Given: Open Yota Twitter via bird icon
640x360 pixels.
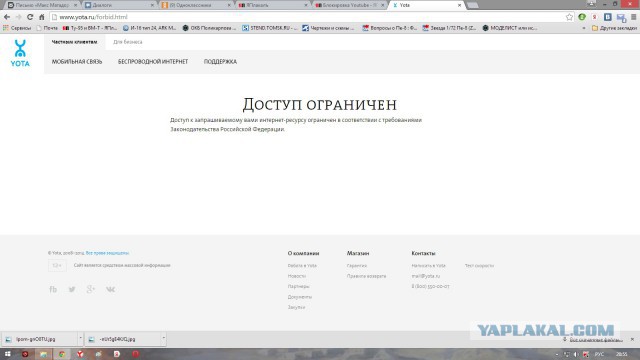Looking at the screenshot, I should [x=72, y=289].
